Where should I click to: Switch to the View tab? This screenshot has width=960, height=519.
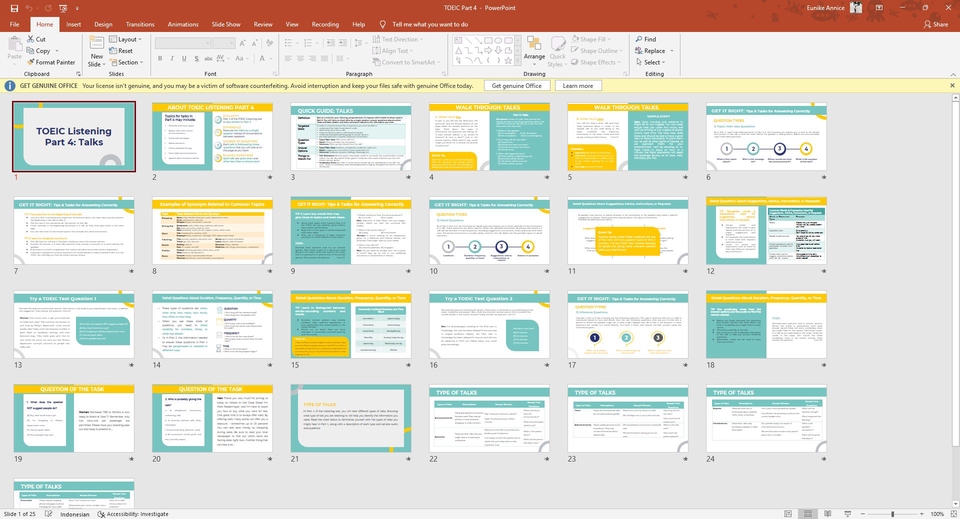[292, 24]
